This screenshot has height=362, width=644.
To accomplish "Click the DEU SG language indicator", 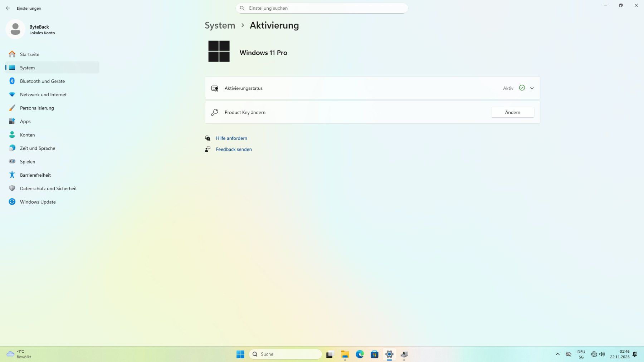I will tap(581, 354).
